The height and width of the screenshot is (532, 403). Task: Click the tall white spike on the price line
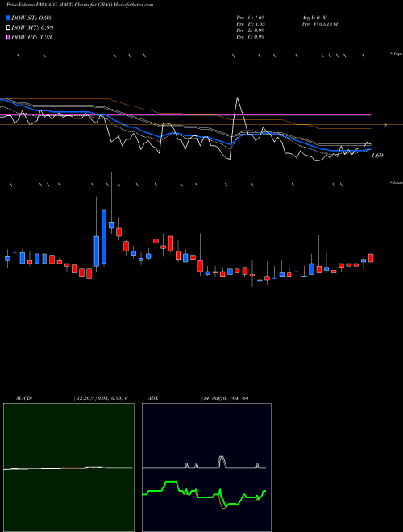point(237,98)
